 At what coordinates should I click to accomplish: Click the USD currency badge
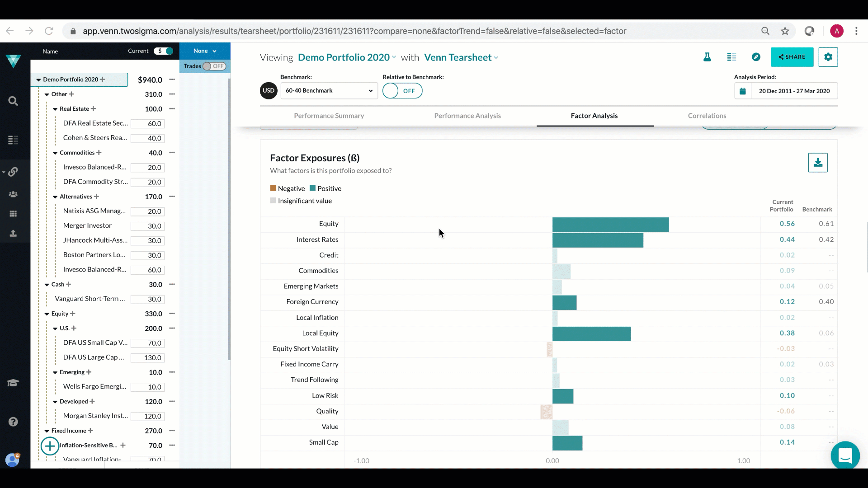tap(269, 90)
